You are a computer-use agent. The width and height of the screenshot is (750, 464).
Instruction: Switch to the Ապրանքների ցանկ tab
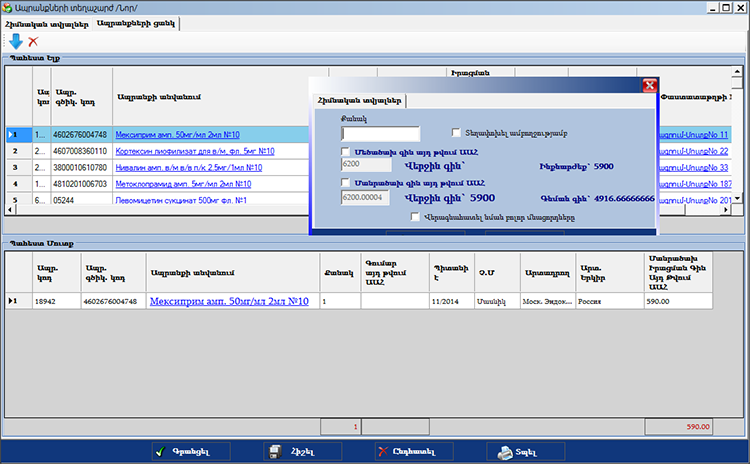[x=135, y=23]
